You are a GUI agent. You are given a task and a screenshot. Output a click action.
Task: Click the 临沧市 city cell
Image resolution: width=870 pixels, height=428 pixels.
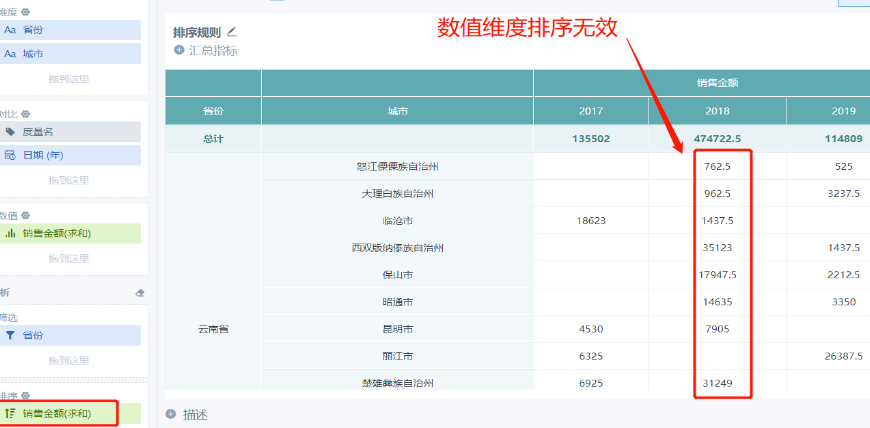397,220
